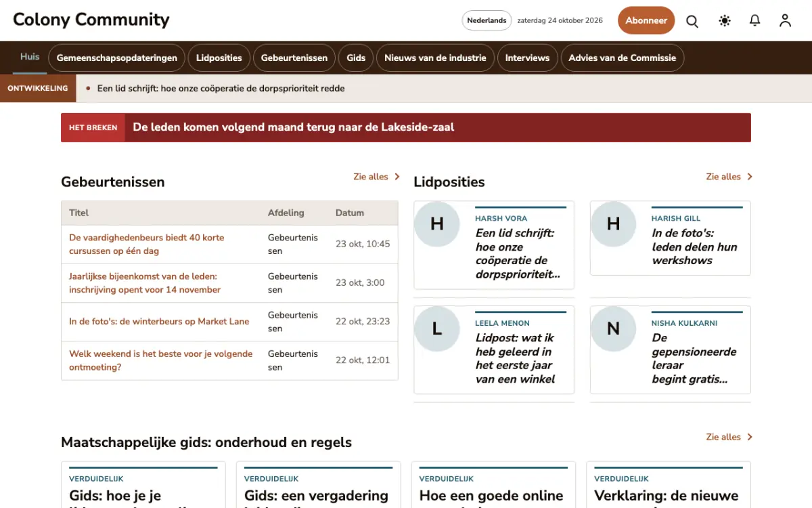Sort by the Datum column header

click(x=350, y=213)
